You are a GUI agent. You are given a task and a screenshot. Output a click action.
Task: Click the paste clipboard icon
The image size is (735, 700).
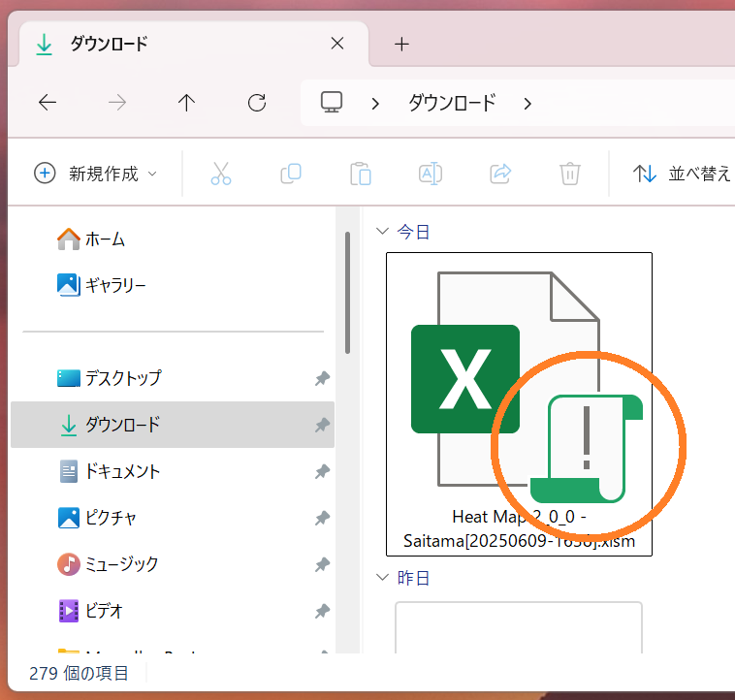361,174
